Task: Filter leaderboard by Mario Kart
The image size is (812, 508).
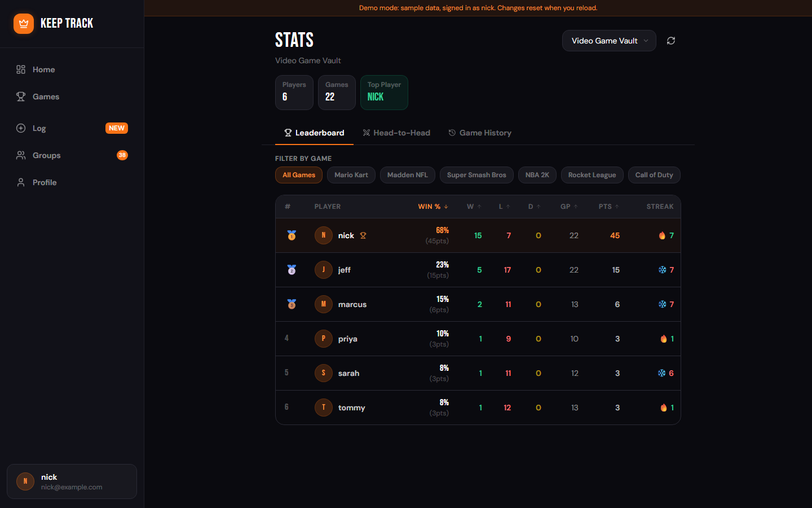Action: click(x=351, y=175)
